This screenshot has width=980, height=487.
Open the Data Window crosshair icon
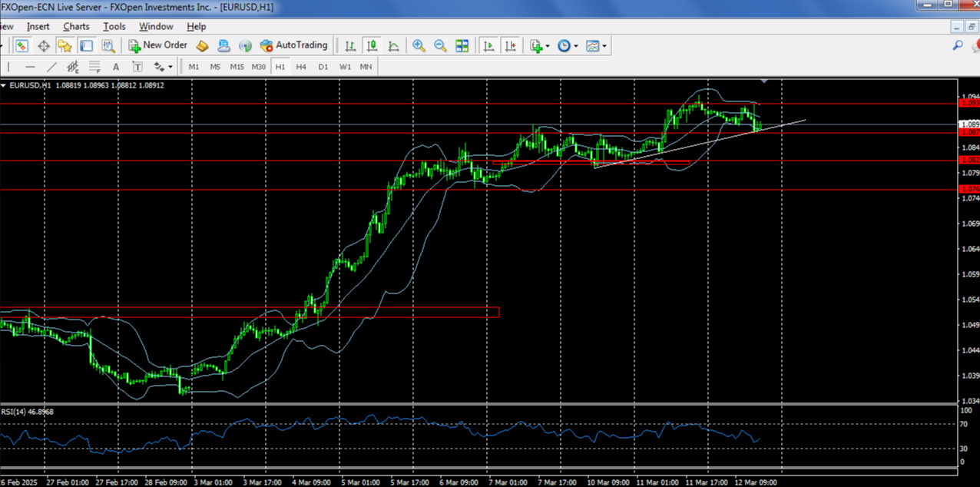[44, 45]
